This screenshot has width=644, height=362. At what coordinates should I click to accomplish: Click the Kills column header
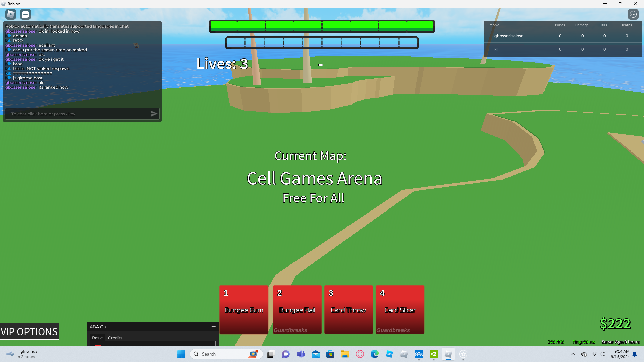pyautogui.click(x=604, y=25)
